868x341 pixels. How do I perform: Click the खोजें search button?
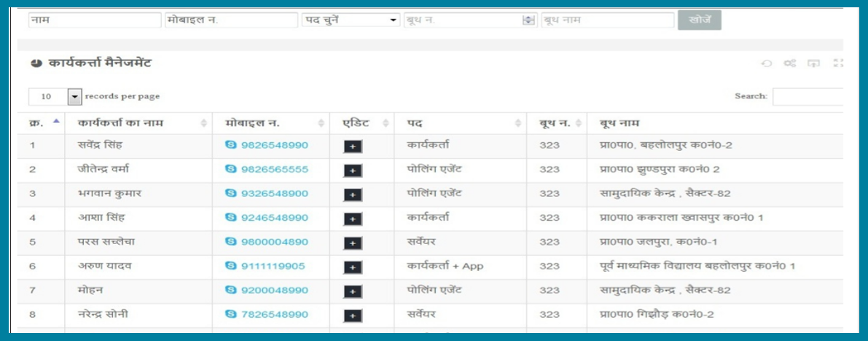(x=699, y=20)
